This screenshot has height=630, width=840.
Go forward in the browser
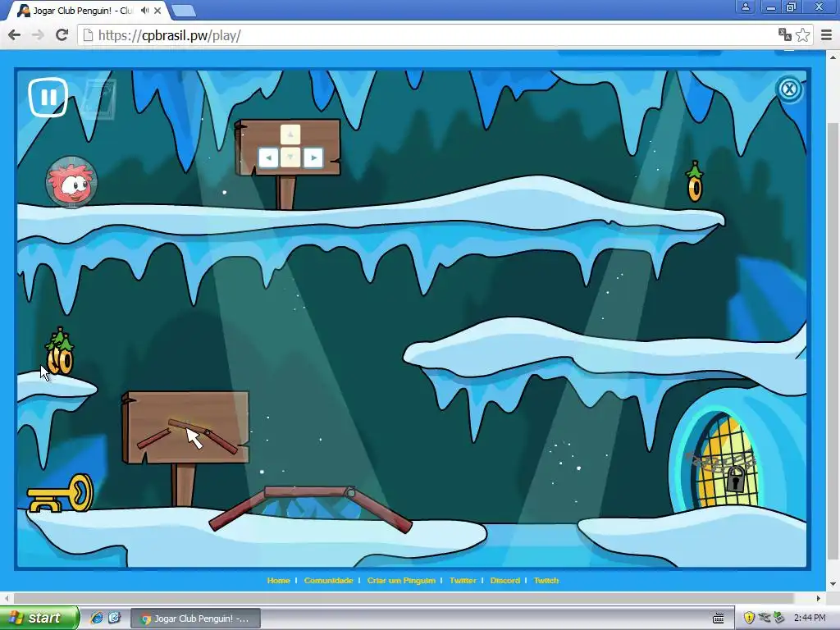[38, 35]
